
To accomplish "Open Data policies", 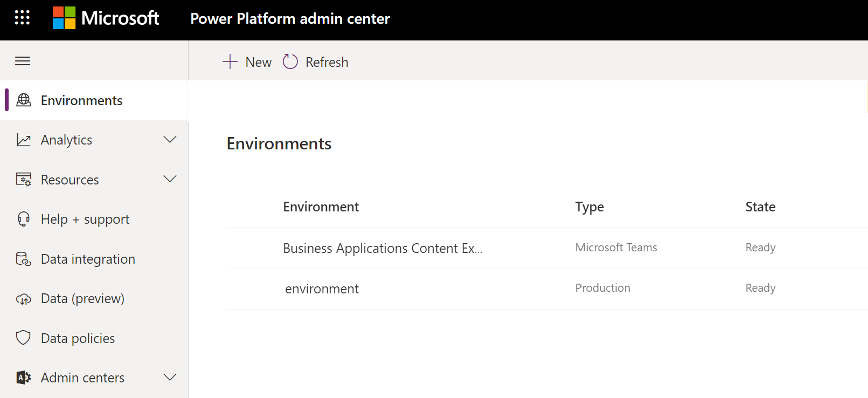I will (94, 338).
